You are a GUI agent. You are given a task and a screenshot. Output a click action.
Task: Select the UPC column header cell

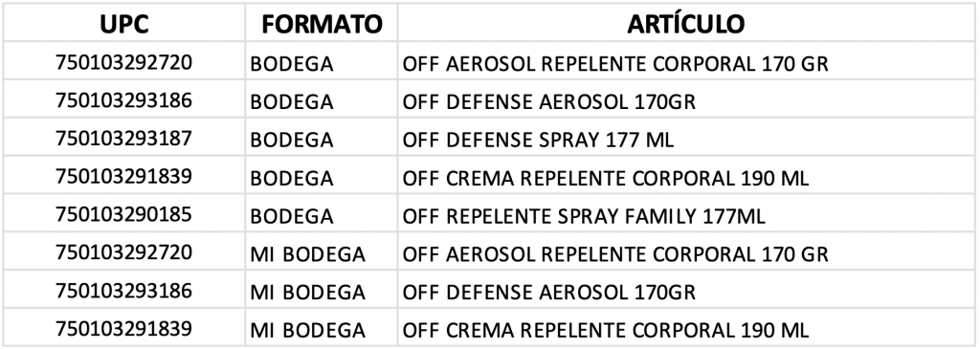tap(123, 24)
